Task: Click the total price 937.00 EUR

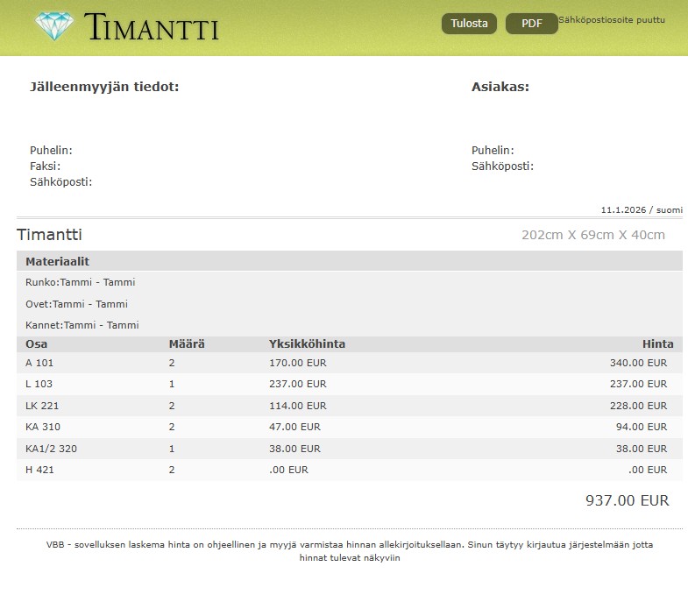Action: click(x=627, y=501)
